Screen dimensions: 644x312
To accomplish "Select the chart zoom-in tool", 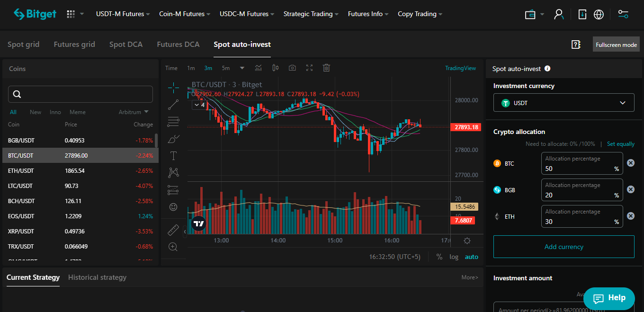I will click(173, 247).
